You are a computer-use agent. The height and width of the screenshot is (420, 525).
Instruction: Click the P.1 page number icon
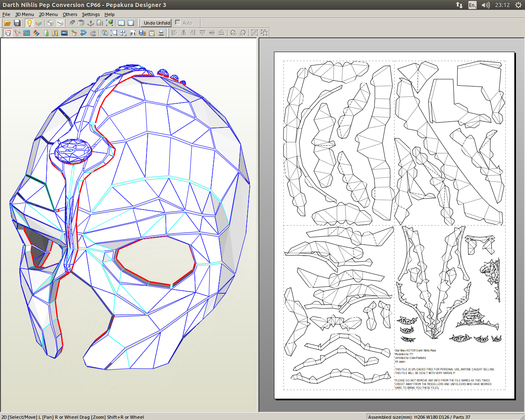(133, 33)
